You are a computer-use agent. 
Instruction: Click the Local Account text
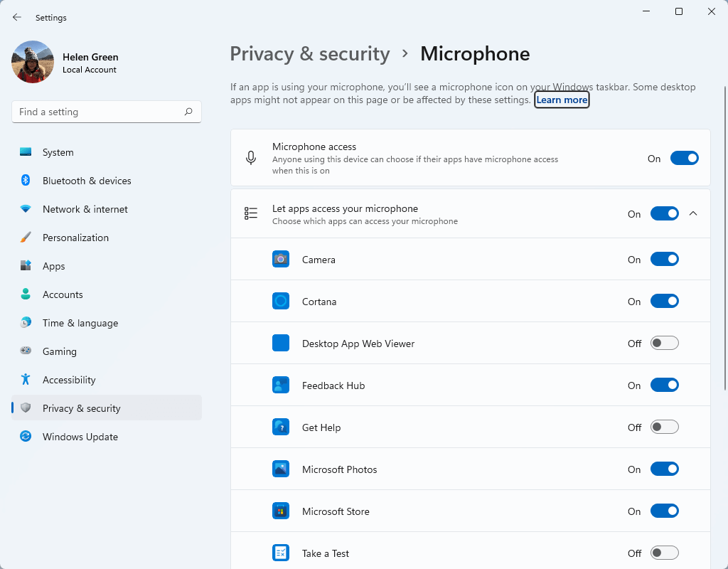click(89, 70)
